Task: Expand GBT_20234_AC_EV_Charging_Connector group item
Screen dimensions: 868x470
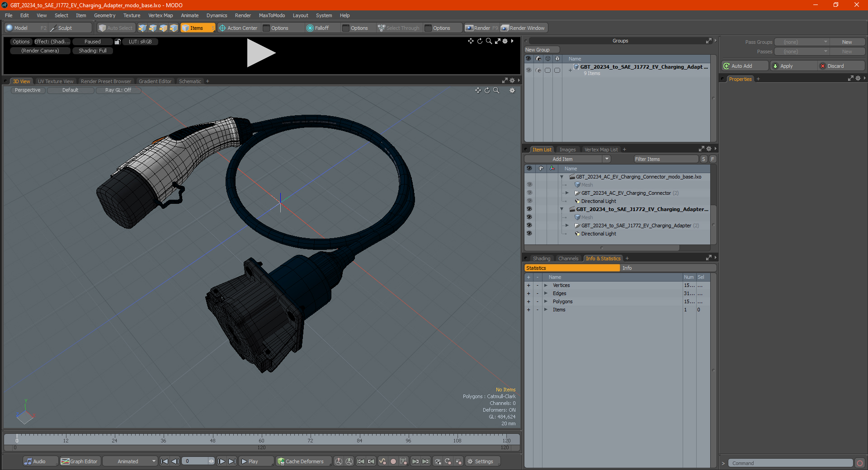Action: point(567,193)
